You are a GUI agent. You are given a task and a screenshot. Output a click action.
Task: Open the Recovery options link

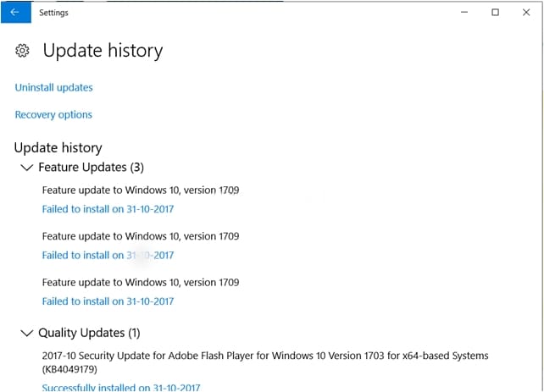53,114
